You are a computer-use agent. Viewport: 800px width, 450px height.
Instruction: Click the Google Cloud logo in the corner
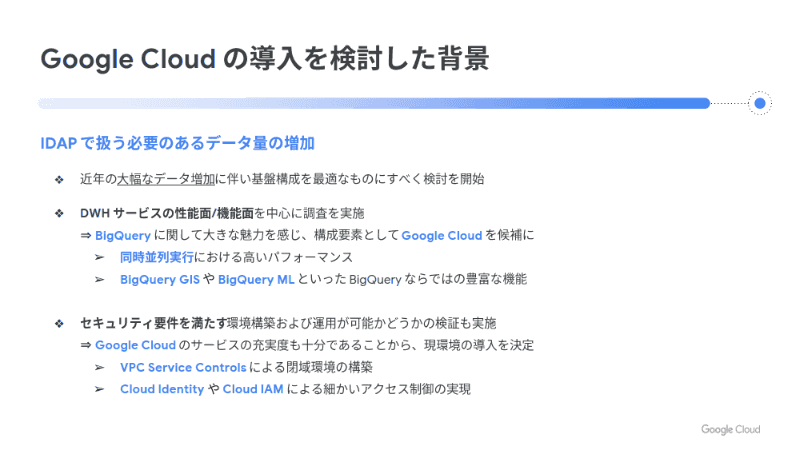click(730, 429)
